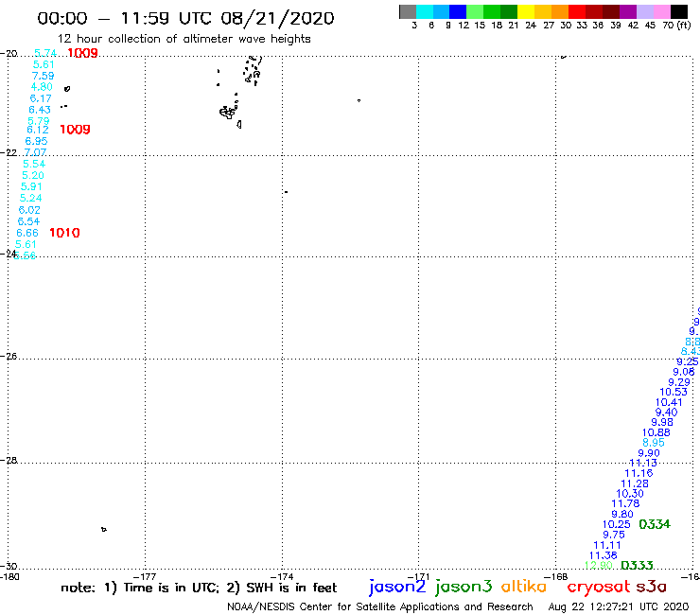Select wave height value 6.02

click(29, 210)
